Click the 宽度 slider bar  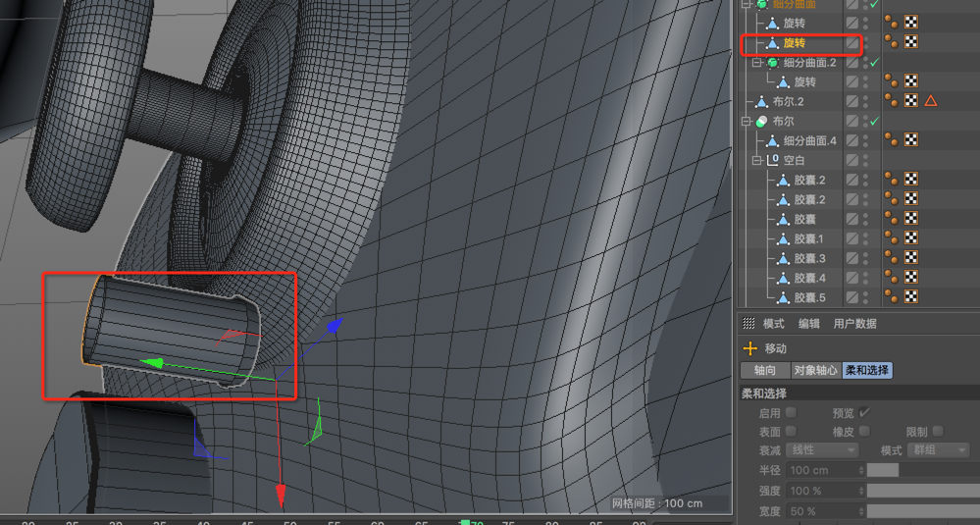[923, 511]
